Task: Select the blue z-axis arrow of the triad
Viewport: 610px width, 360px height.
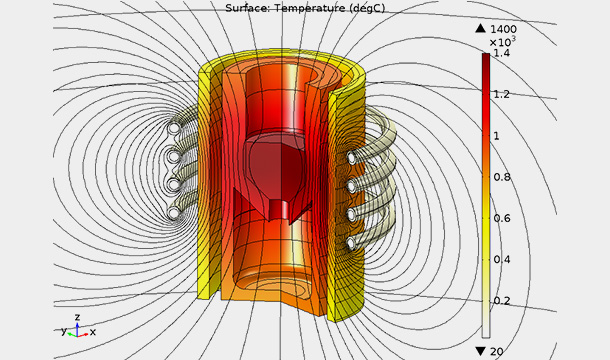Action: [x=77, y=328]
